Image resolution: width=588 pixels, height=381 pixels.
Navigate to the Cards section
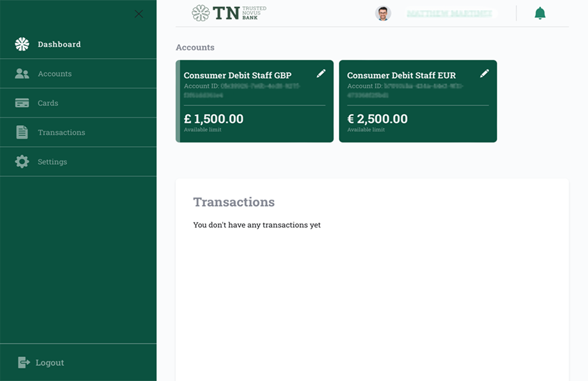48,103
